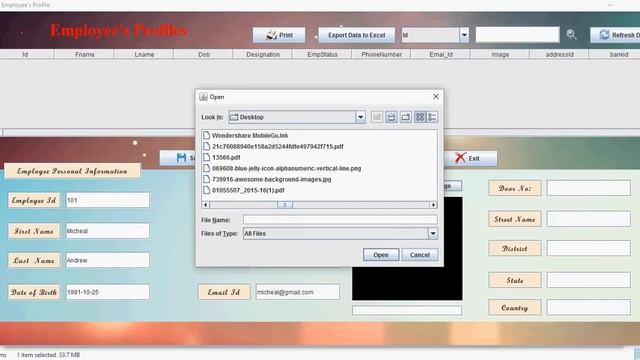
Task: Select the image column header
Action: (x=500, y=54)
